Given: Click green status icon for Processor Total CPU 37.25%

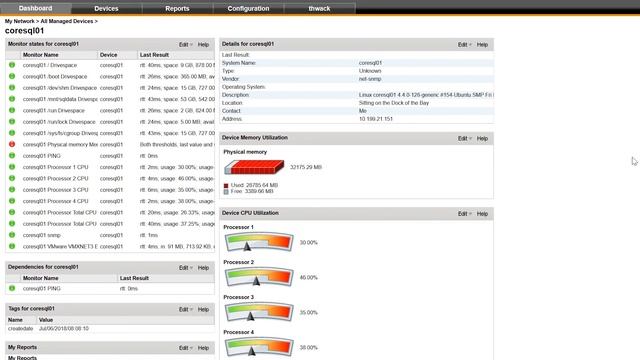Looking at the screenshot, I should 12,224.
